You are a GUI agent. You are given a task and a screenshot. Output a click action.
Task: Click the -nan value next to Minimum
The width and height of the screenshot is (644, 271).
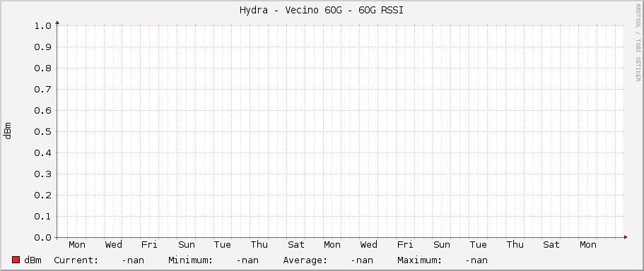[x=247, y=260]
